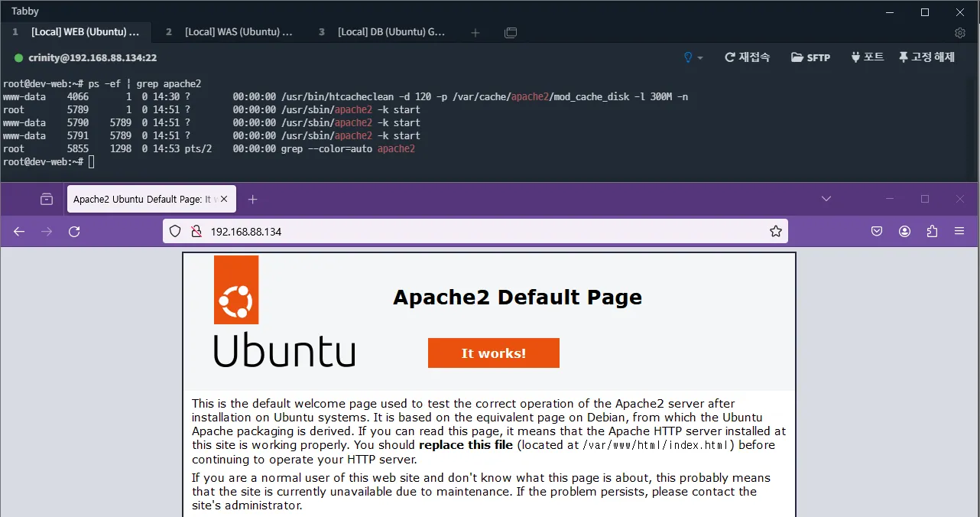Click the Firefox View icon
This screenshot has width=980, height=517.
point(47,199)
